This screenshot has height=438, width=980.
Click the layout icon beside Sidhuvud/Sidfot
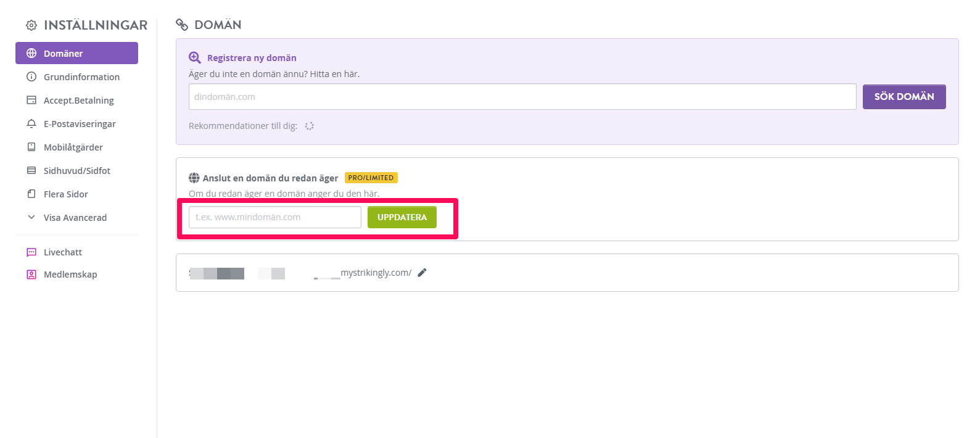tap(31, 171)
